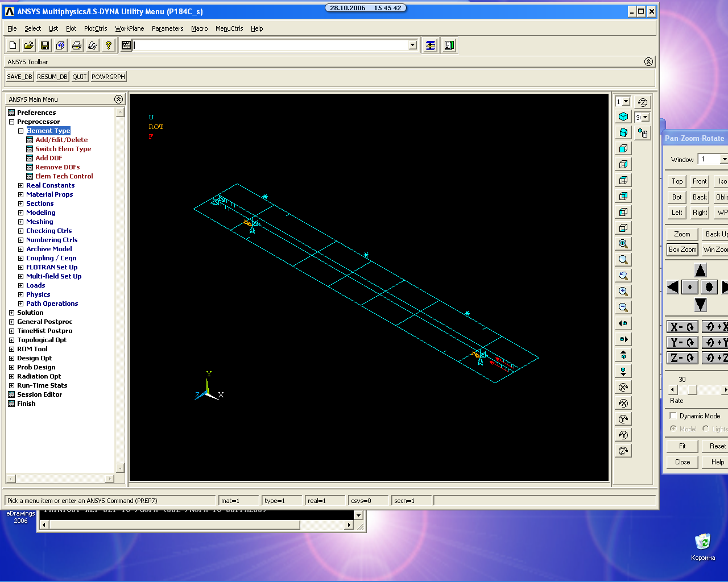This screenshot has height=582, width=728.
Task: Open the Report Generator toolbar icon
Action: (93, 45)
